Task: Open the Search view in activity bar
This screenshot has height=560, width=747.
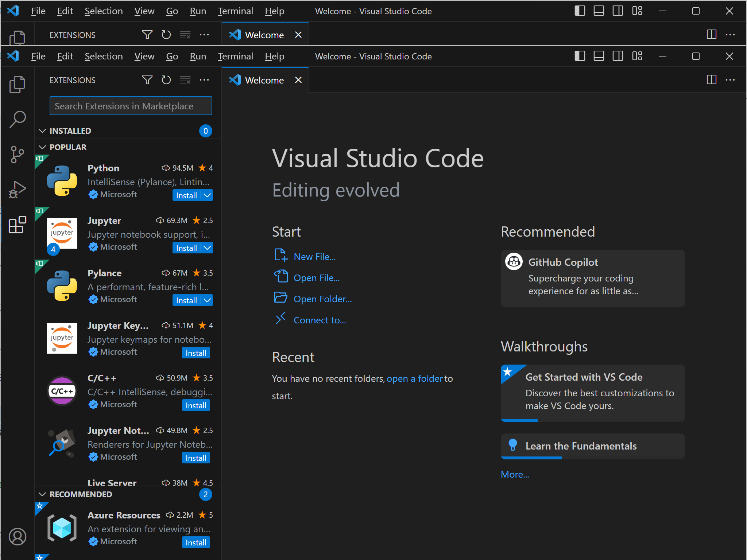Action: click(17, 119)
